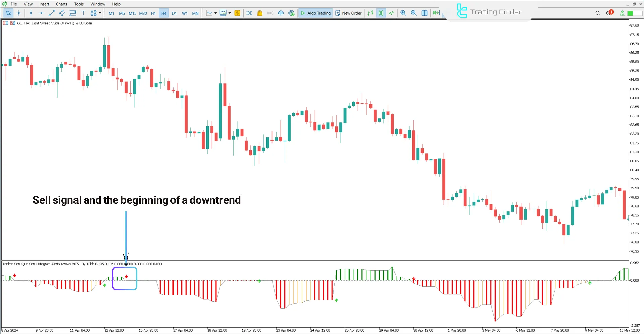The height and width of the screenshot is (334, 644).
Task: Click the New Order button
Action: click(348, 13)
